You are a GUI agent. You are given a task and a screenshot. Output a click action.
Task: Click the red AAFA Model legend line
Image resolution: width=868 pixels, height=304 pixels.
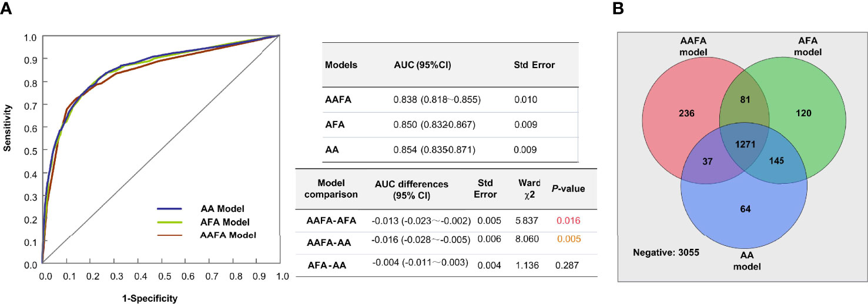(172, 235)
